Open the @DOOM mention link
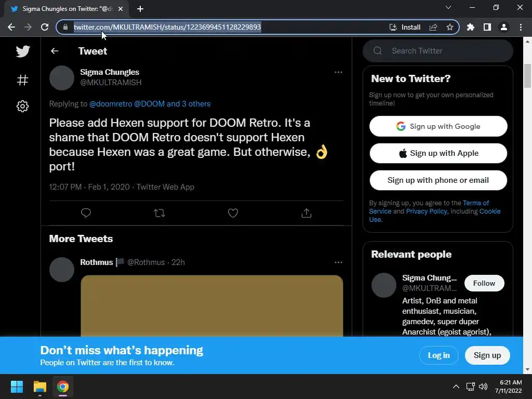This screenshot has height=399, width=532. point(149,104)
